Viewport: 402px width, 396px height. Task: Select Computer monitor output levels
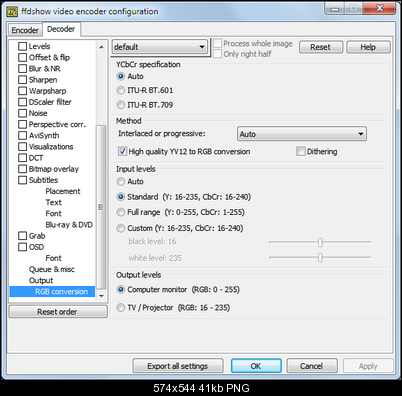121,290
